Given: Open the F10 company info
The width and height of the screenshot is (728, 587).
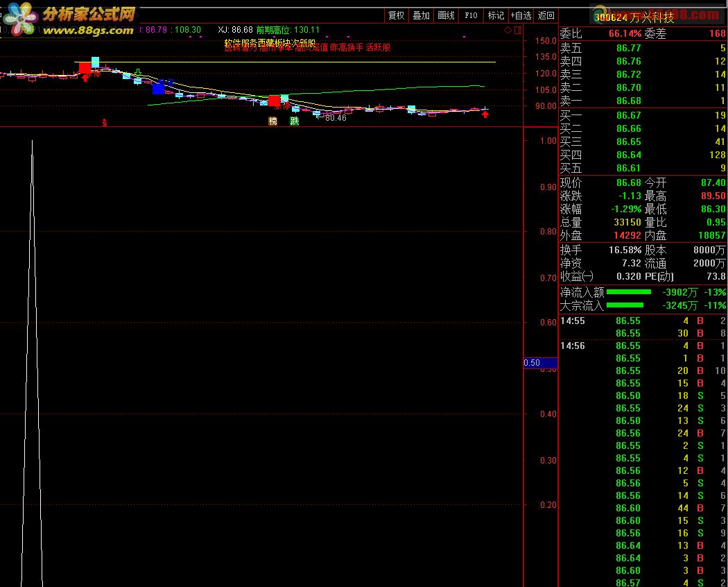Looking at the screenshot, I should [471, 15].
